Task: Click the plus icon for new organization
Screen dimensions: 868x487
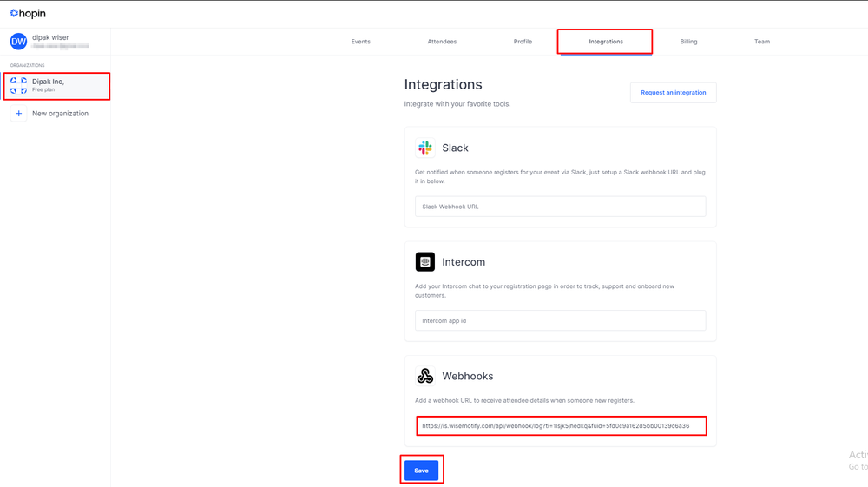Action: pos(18,114)
